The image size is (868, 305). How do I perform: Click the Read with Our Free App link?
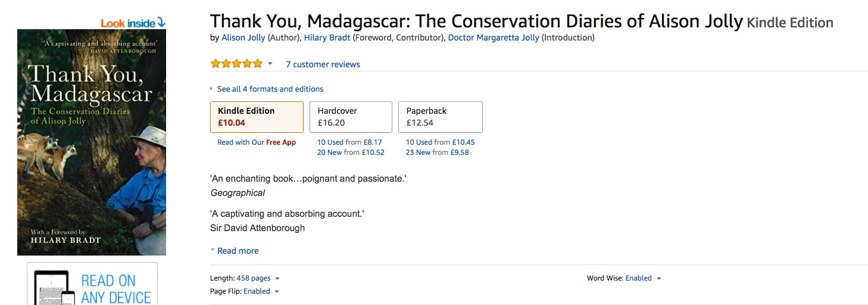(x=257, y=142)
